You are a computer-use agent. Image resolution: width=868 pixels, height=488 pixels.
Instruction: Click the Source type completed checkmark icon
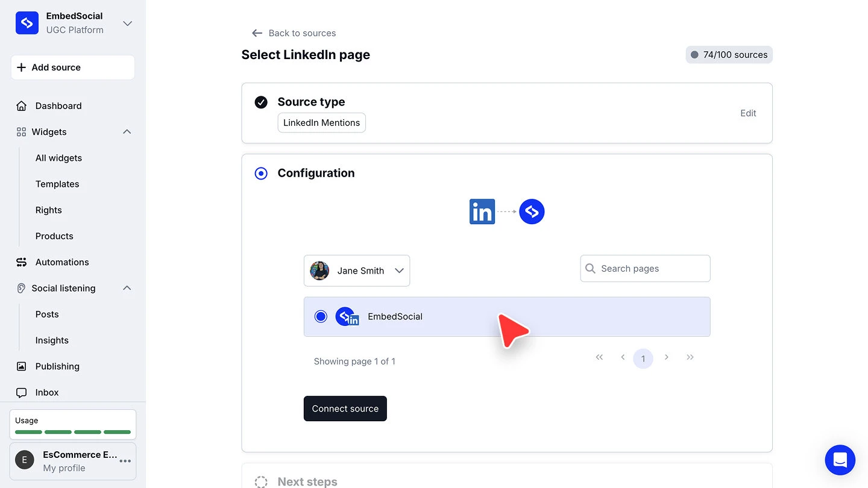click(x=261, y=102)
